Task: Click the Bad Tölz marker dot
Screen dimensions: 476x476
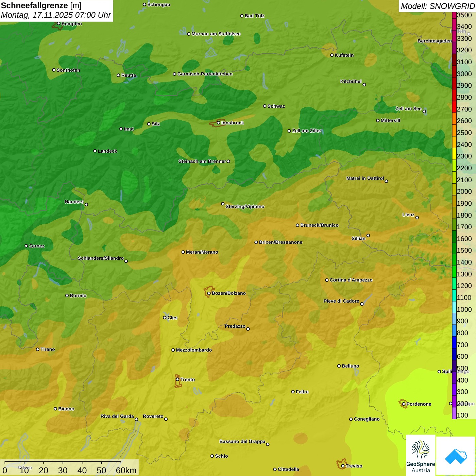Action: (242, 16)
